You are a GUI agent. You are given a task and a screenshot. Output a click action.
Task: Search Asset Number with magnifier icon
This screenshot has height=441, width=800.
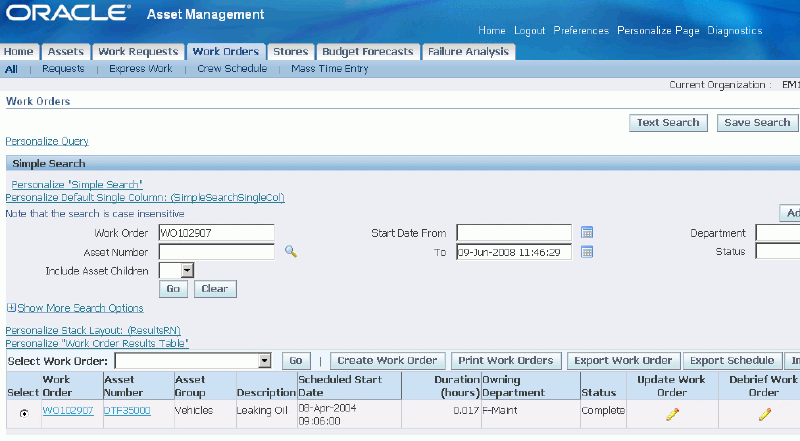tap(291, 252)
